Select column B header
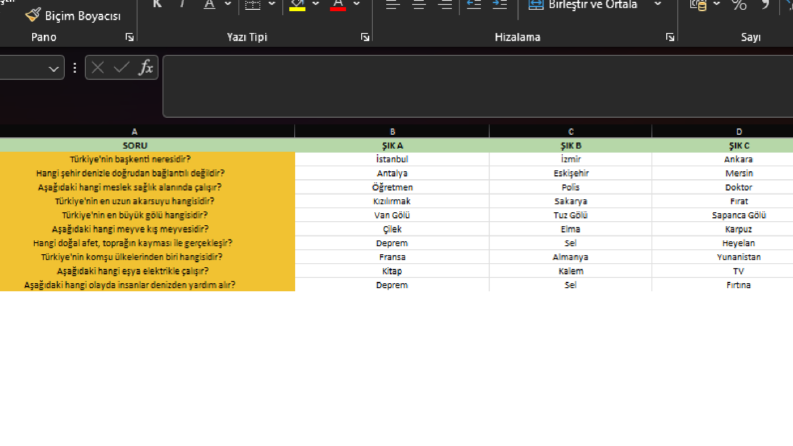This screenshot has height=446, width=793. tap(392, 131)
